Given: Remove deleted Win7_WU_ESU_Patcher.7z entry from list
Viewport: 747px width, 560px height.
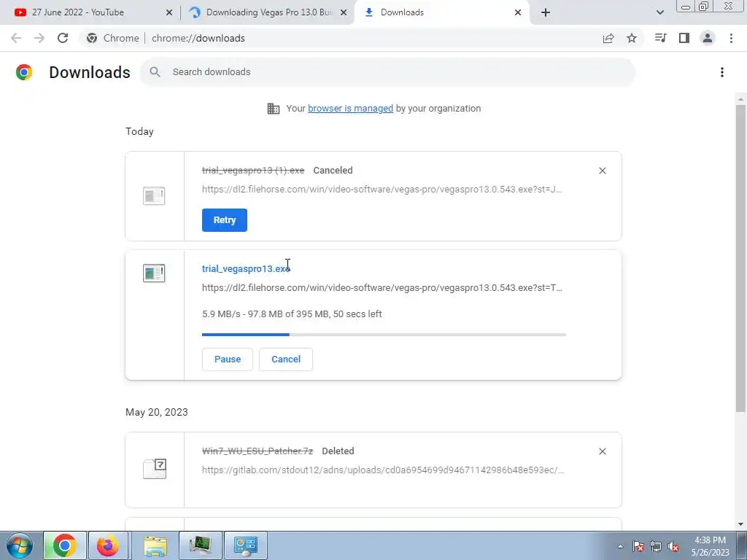Looking at the screenshot, I should pyautogui.click(x=602, y=451).
